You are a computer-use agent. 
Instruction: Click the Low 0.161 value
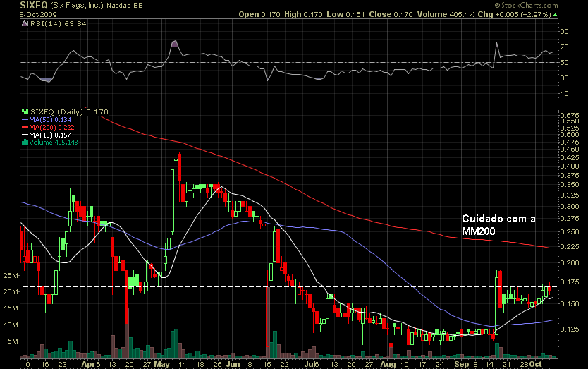[345, 14]
